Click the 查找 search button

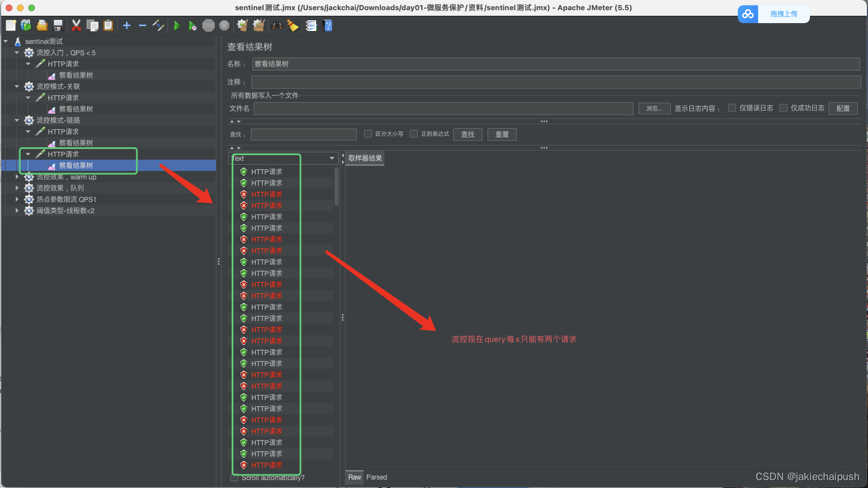468,134
